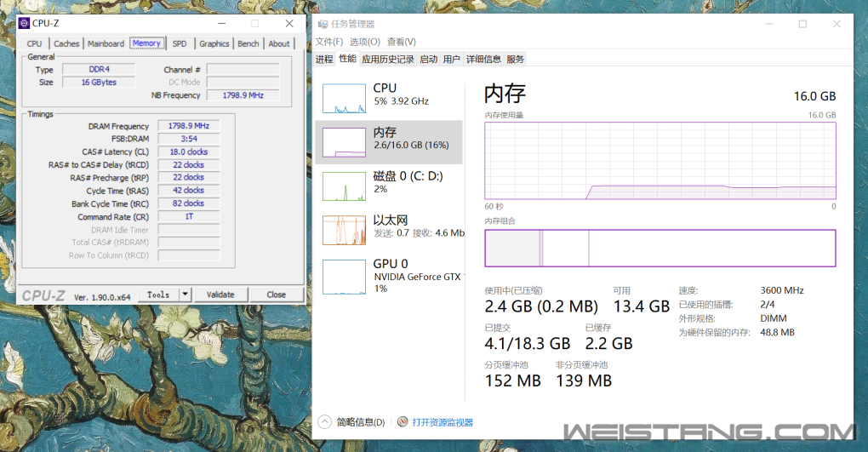Click the 4.1/18.3 GB committed value

(527, 343)
